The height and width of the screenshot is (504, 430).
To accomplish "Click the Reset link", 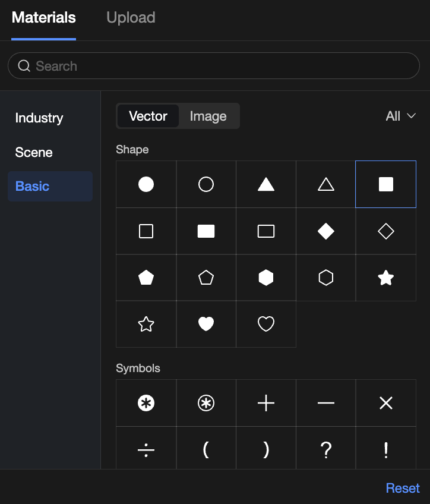I will click(x=403, y=488).
